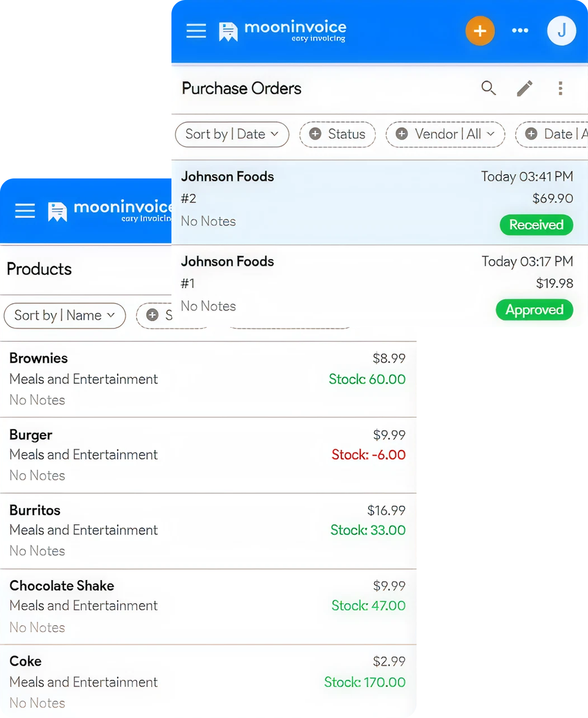Expand the Vendor All filter dropdown
Image resolution: width=588 pixels, height=718 pixels.
(x=445, y=135)
